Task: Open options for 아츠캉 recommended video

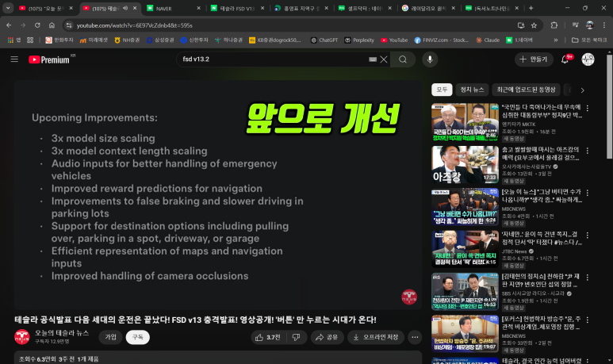Action: [587, 151]
